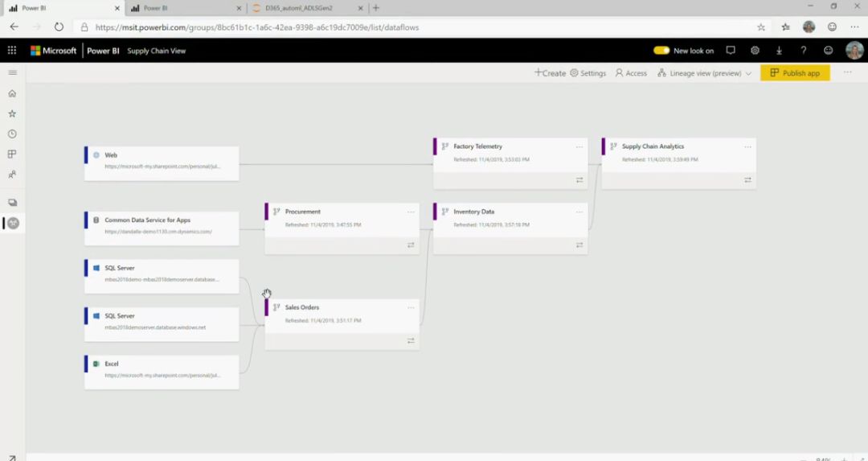The width and height of the screenshot is (868, 461).
Task: Toggle the New look on switch
Action: coord(661,51)
